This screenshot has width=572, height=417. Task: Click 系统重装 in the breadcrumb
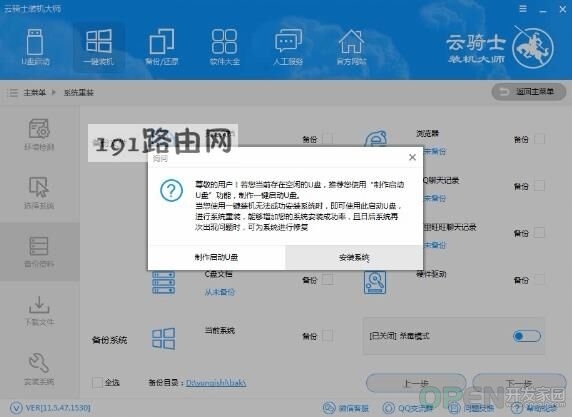(x=79, y=93)
